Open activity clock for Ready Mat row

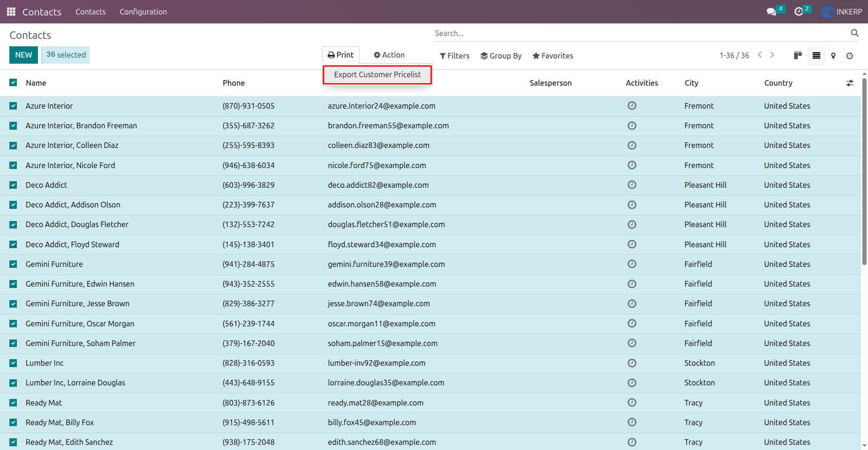coord(632,403)
